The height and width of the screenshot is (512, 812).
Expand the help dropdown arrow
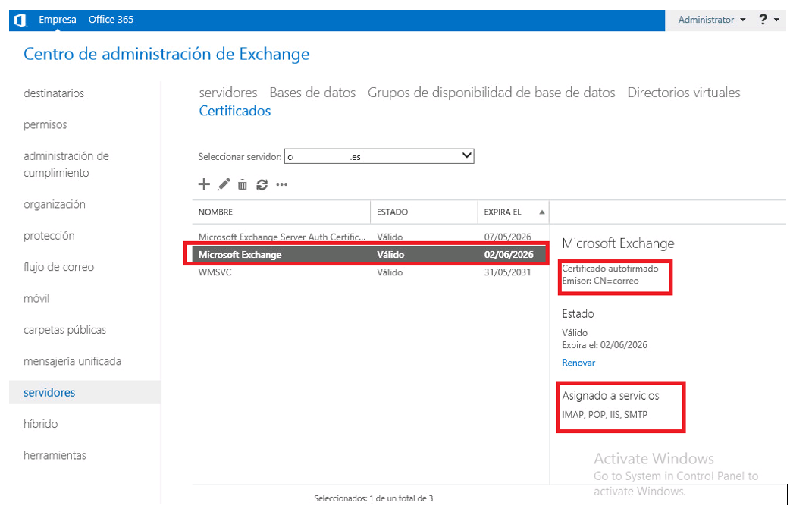(x=777, y=20)
